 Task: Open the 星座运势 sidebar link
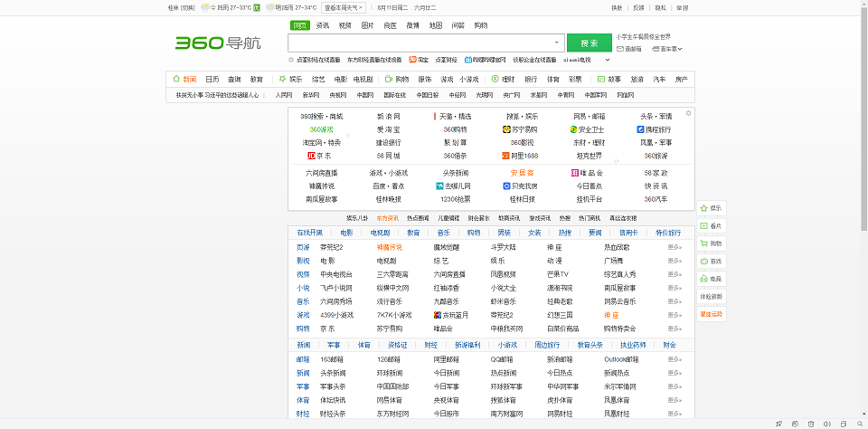(712, 314)
